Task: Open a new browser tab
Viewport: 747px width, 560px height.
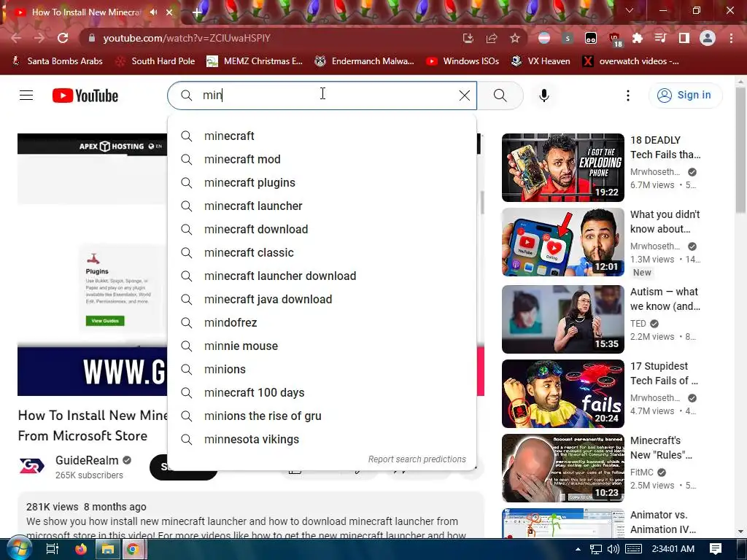Action: (x=197, y=12)
